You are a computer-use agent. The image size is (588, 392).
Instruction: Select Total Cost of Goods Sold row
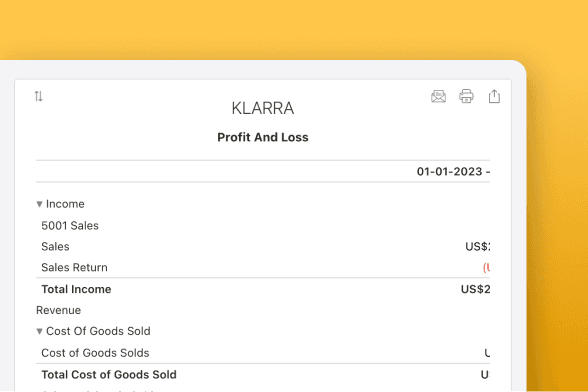tap(263, 375)
